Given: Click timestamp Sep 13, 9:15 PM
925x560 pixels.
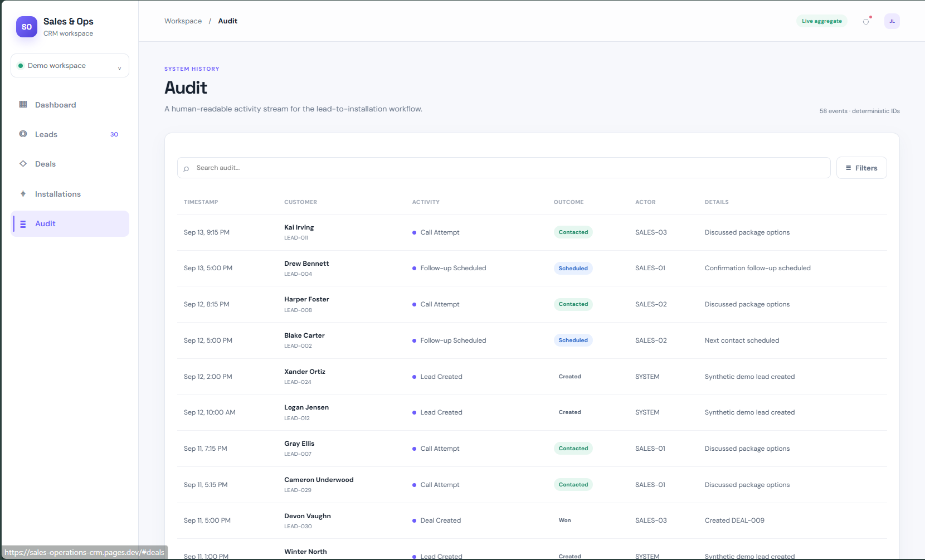Looking at the screenshot, I should click(x=207, y=232).
